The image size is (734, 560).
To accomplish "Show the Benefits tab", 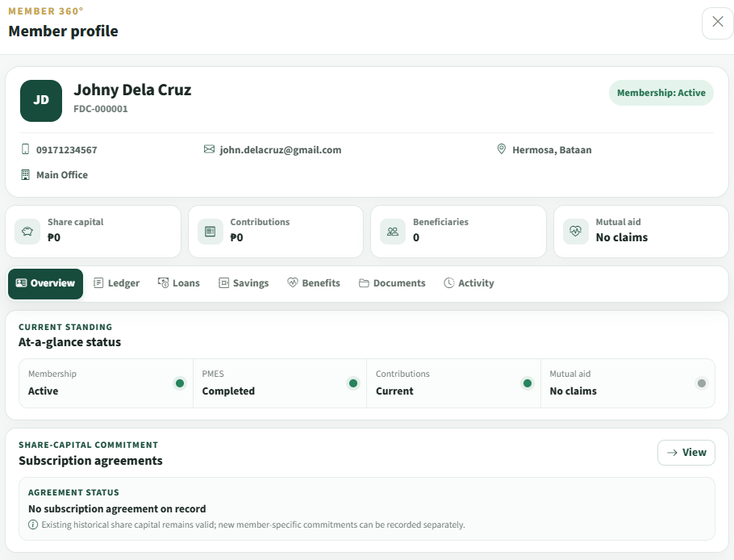I will click(314, 283).
